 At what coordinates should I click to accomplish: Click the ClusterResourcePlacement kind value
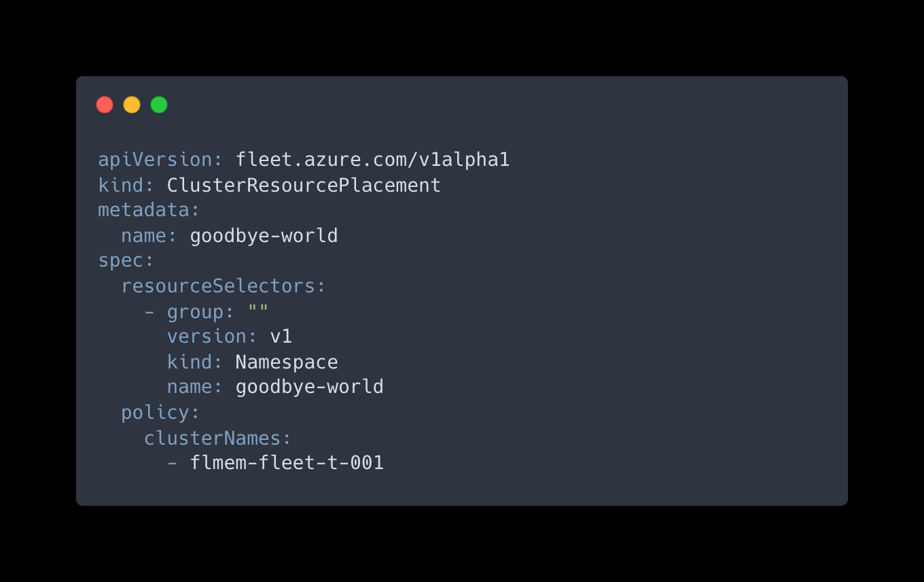tap(304, 185)
